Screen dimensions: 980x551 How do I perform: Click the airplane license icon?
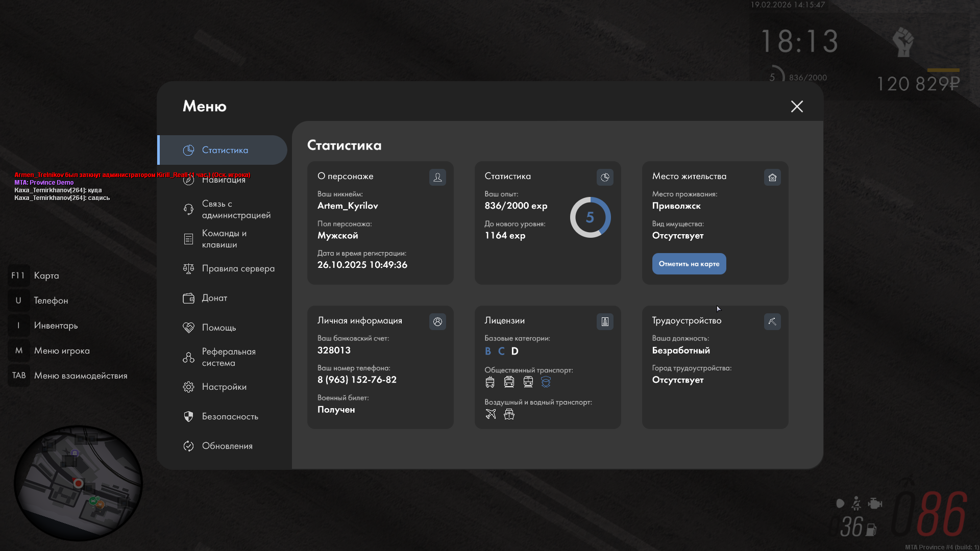tap(491, 414)
